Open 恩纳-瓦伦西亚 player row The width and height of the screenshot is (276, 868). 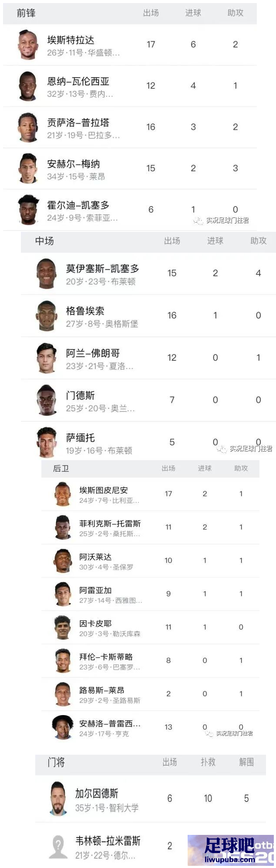point(130,86)
